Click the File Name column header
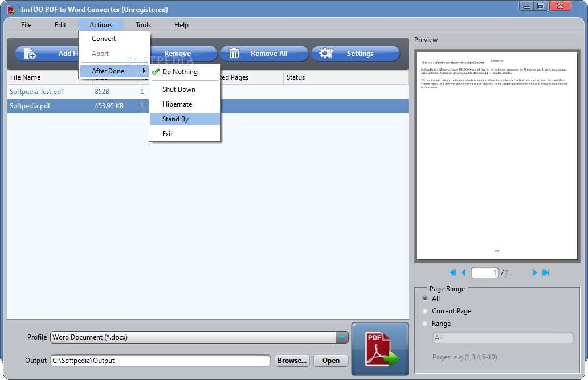588x380 pixels. [x=50, y=77]
